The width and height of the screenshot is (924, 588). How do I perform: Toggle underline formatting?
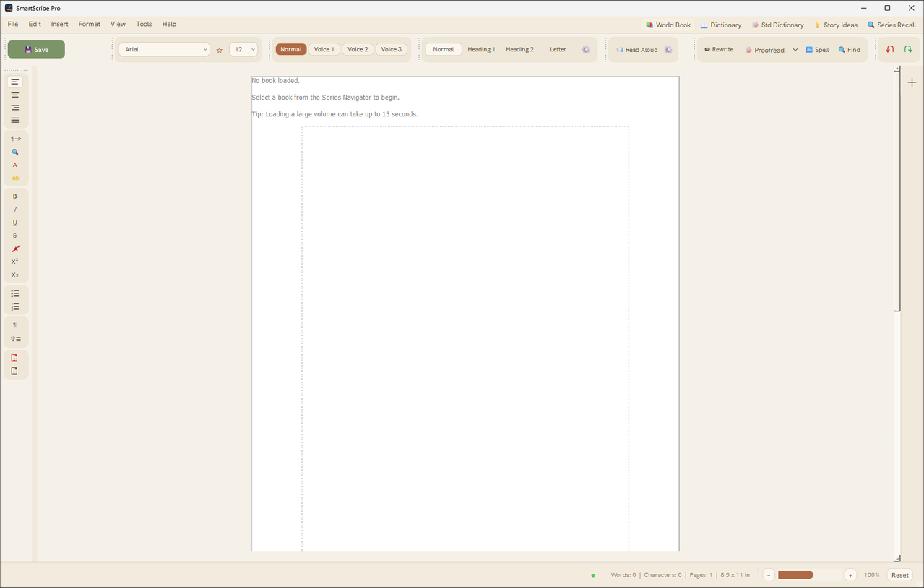click(15, 222)
